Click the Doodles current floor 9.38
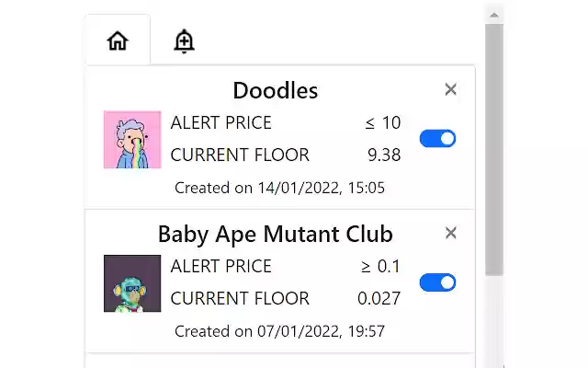The width and height of the screenshot is (588, 368). 384,155
